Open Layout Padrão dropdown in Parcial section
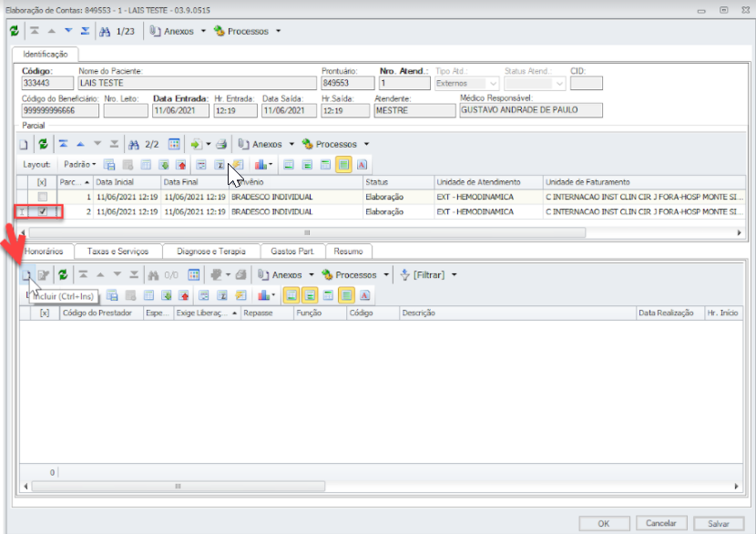 [x=79, y=165]
